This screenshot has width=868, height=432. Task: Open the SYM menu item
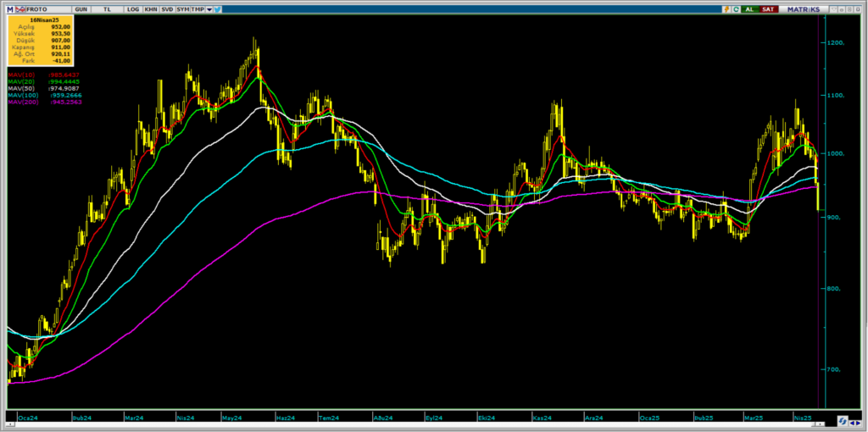182,8
